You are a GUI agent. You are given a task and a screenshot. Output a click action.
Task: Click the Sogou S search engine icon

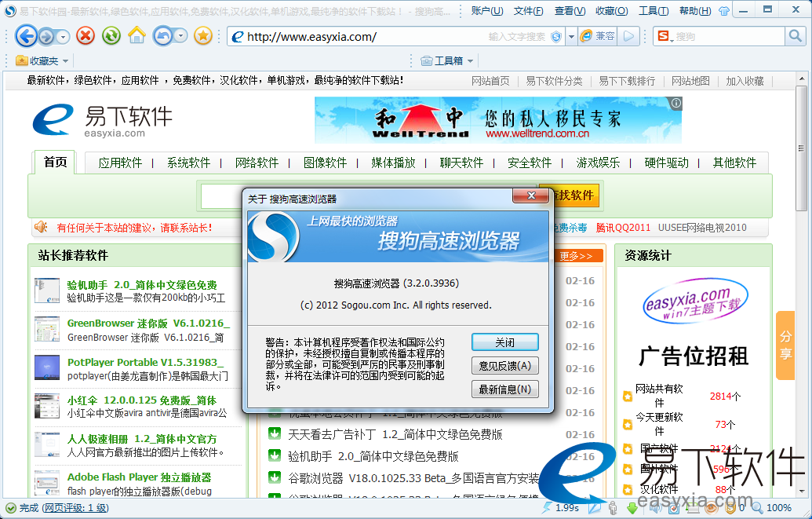click(664, 36)
